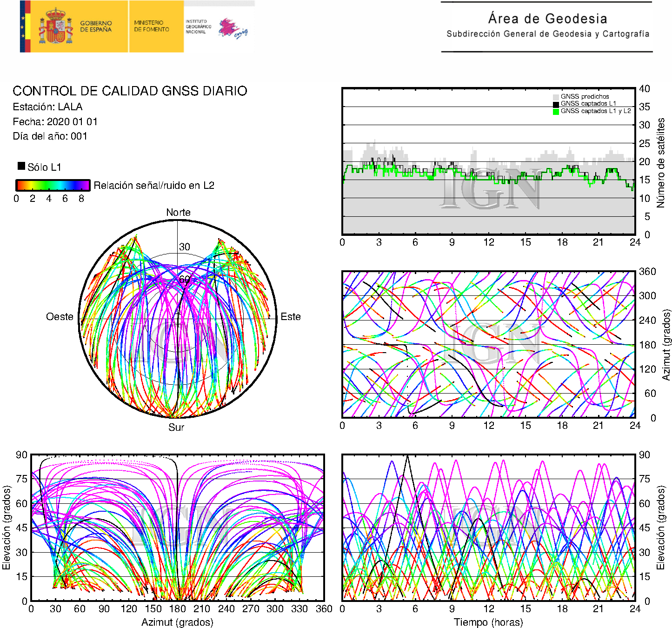Click the Ministerio de Fomento logo
Screen dimensions: 672x628
(x=152, y=26)
